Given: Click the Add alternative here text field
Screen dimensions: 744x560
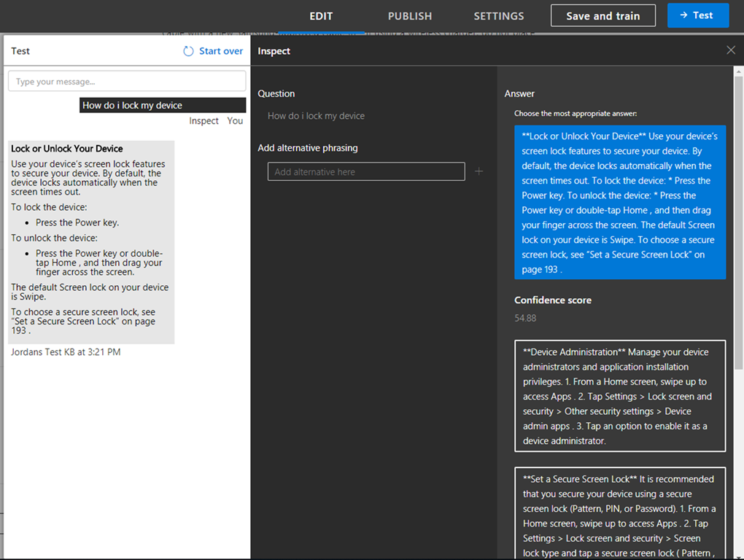Looking at the screenshot, I should (366, 171).
